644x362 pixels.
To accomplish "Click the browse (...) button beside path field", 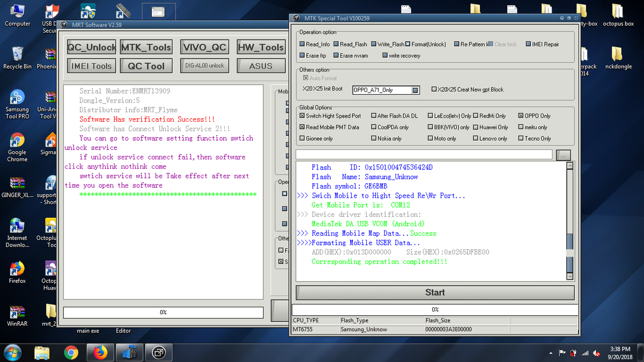I will click(563, 155).
